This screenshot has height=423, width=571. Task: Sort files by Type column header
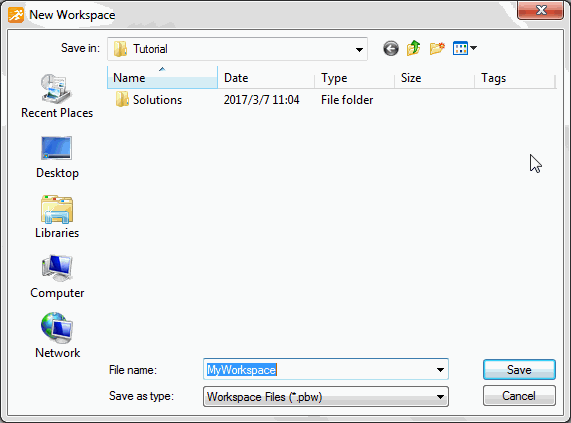(x=355, y=78)
